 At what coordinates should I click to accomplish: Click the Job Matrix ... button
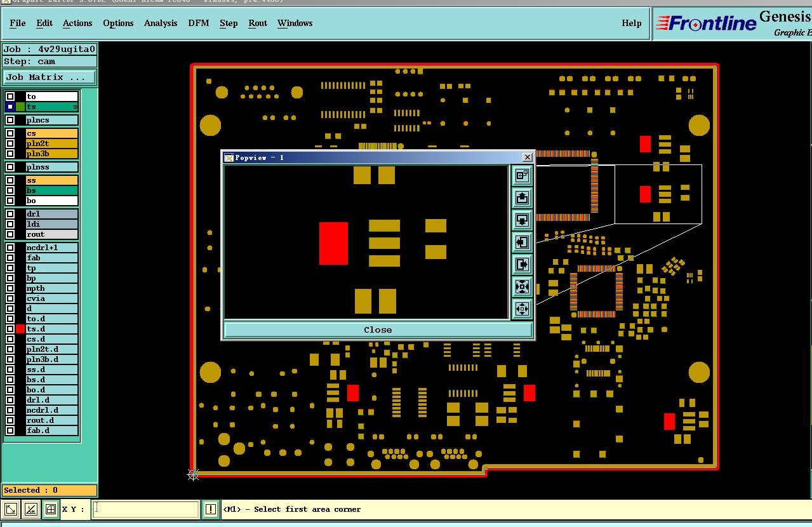pyautogui.click(x=50, y=77)
